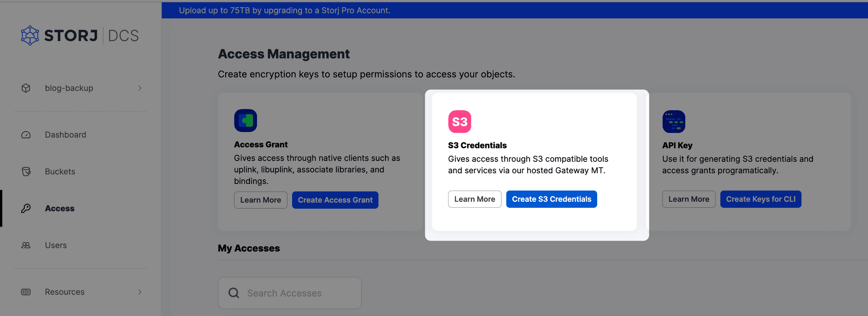The width and height of the screenshot is (868, 316).
Task: Go to the Buckets section
Action: 60,171
